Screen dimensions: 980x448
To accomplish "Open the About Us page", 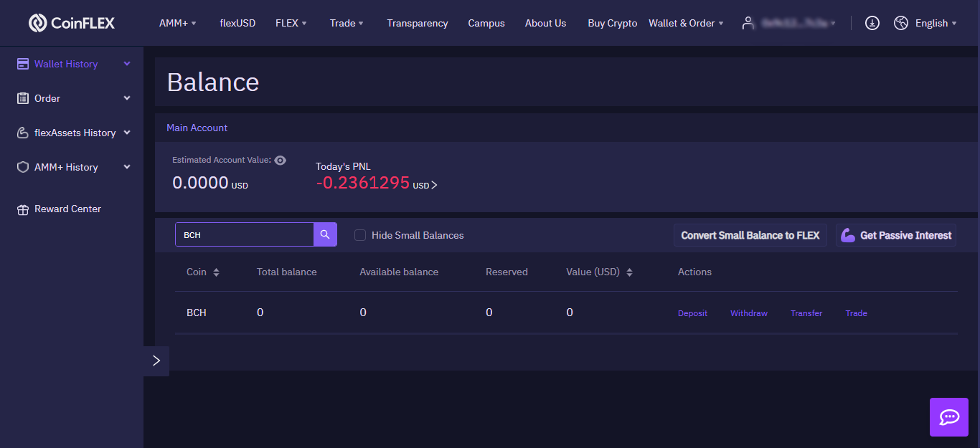I will [545, 23].
